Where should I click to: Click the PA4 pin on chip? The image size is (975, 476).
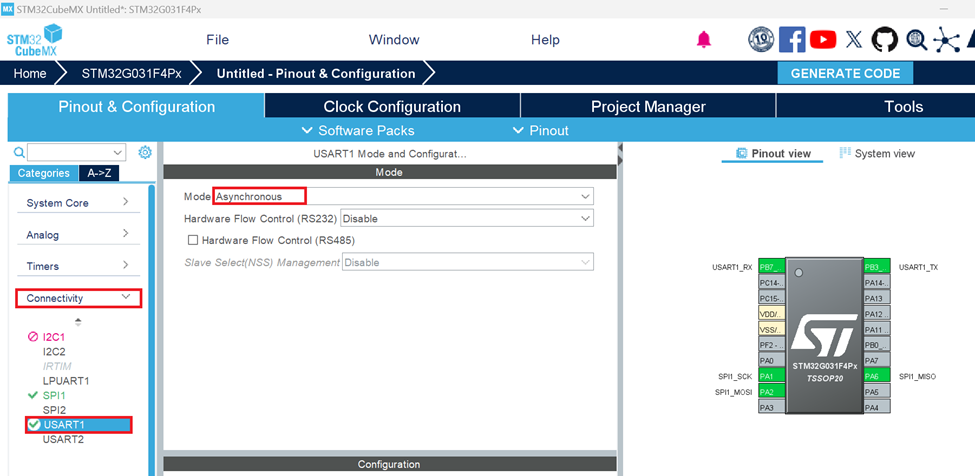877,407
